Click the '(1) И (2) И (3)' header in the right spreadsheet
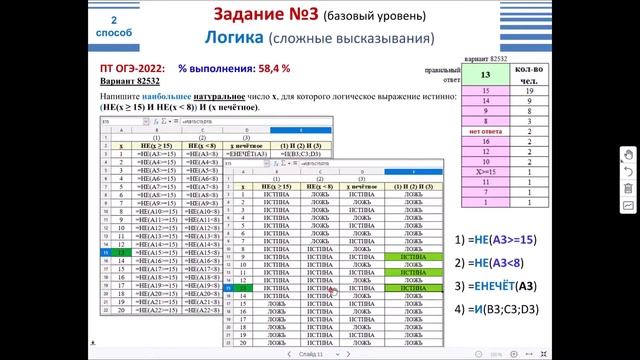The width and height of the screenshot is (640, 360). point(413,187)
